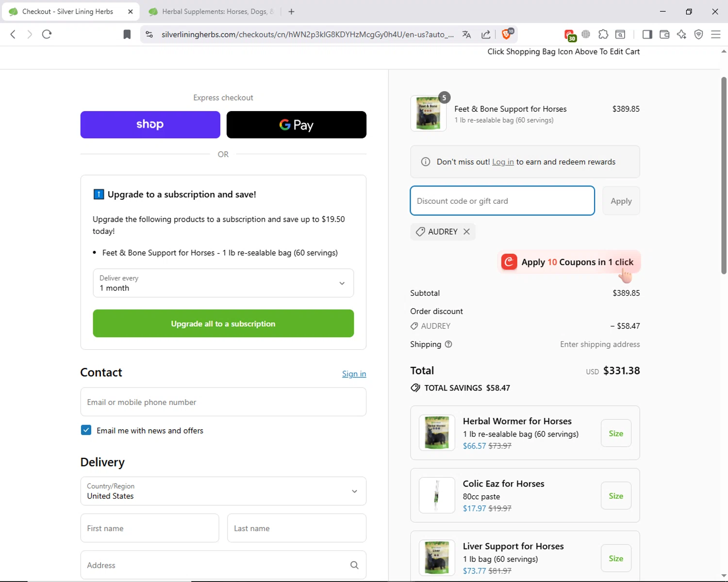Click Colic Eaz for Horses thumbnail
The image size is (728, 582).
437,495
